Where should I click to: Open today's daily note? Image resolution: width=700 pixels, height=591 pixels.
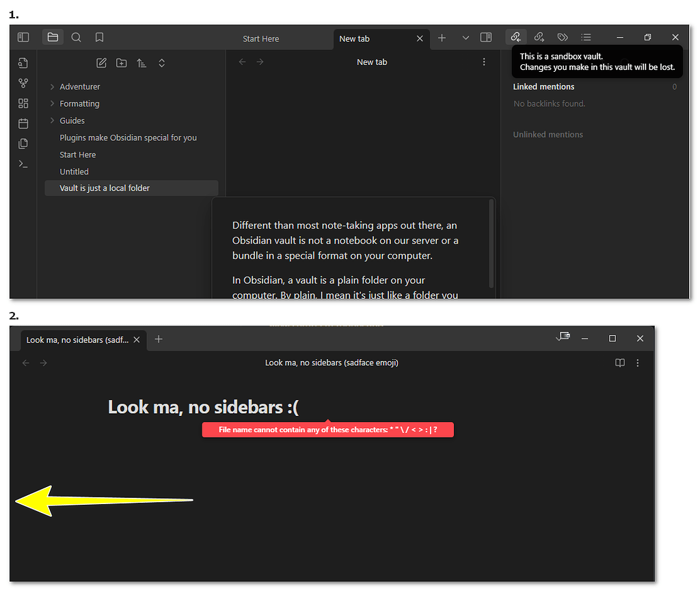(23, 123)
